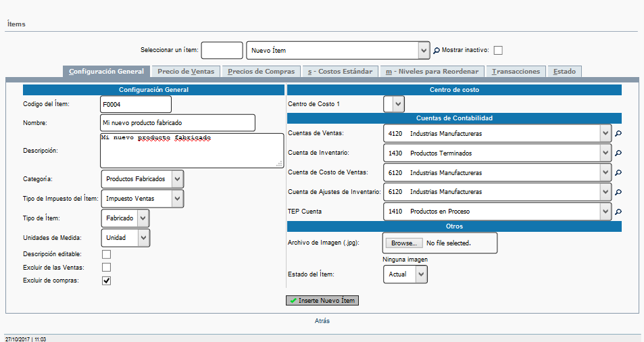Screen dimensions: 644x342
Task: Check the Descripción editable box
Action: [106, 254]
